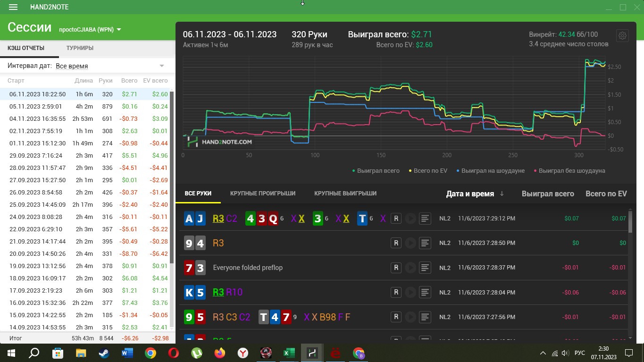Click the R button for the 94 hand
This screenshot has width=644, height=362.
coord(396,243)
